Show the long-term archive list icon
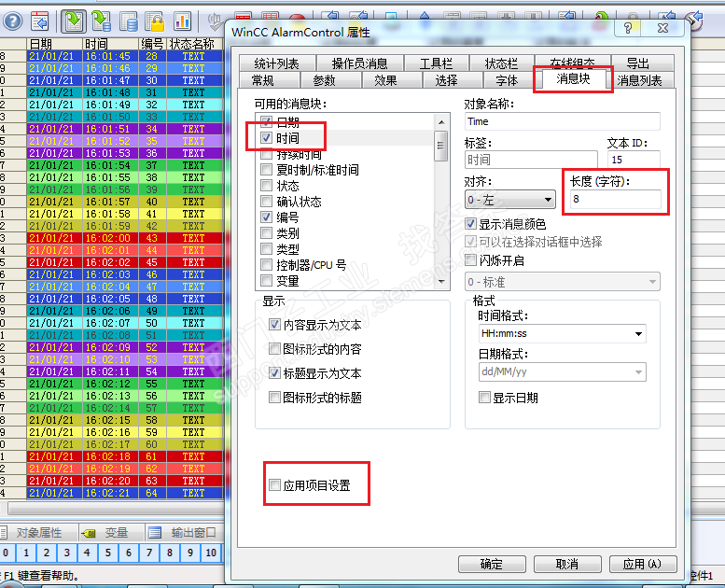The image size is (725, 588). click(x=128, y=21)
